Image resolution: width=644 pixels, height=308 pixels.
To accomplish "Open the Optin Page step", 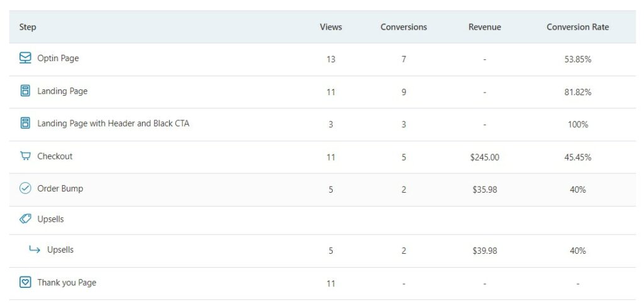I will coord(58,59).
